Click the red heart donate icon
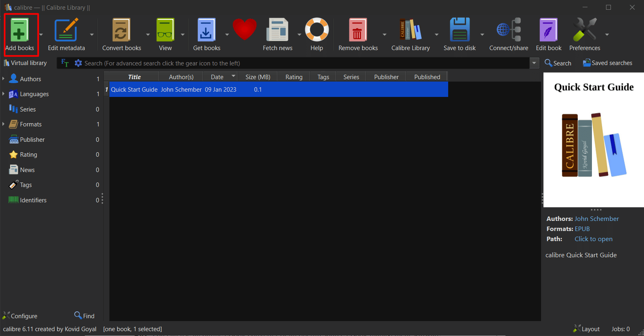 coord(245,29)
